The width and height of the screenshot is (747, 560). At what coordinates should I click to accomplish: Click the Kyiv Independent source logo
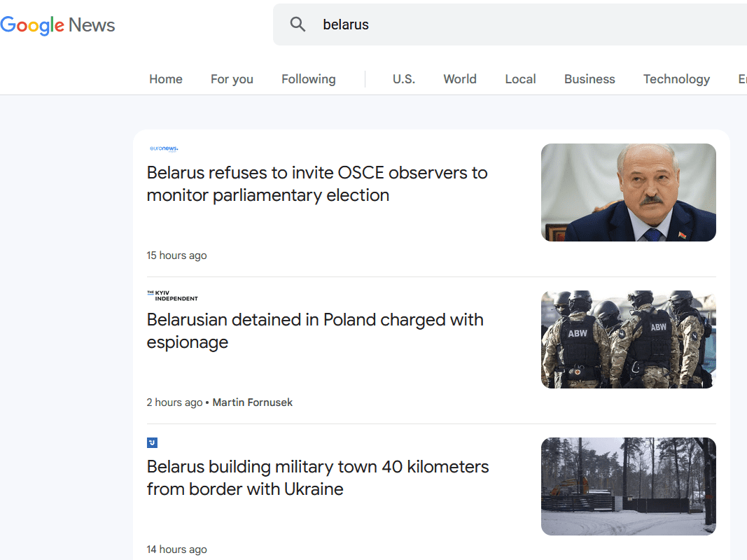click(x=172, y=295)
